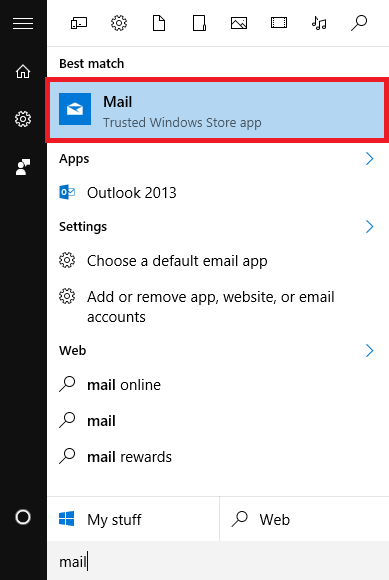This screenshot has height=580, width=389.
Task: Click the Apps section heading
Action: [x=74, y=159]
